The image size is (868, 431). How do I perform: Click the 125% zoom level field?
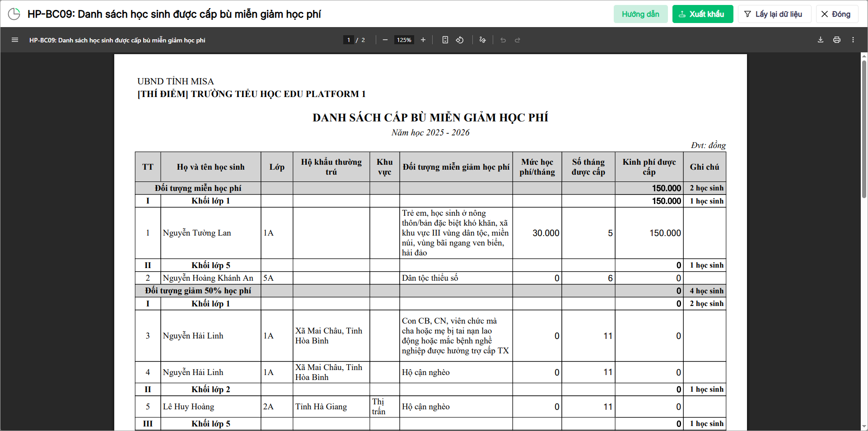404,40
